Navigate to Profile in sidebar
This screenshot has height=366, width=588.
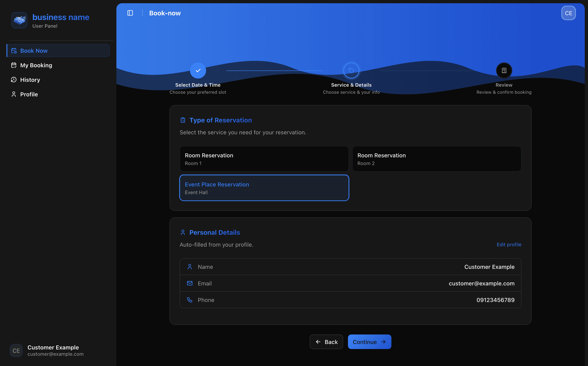58,94
